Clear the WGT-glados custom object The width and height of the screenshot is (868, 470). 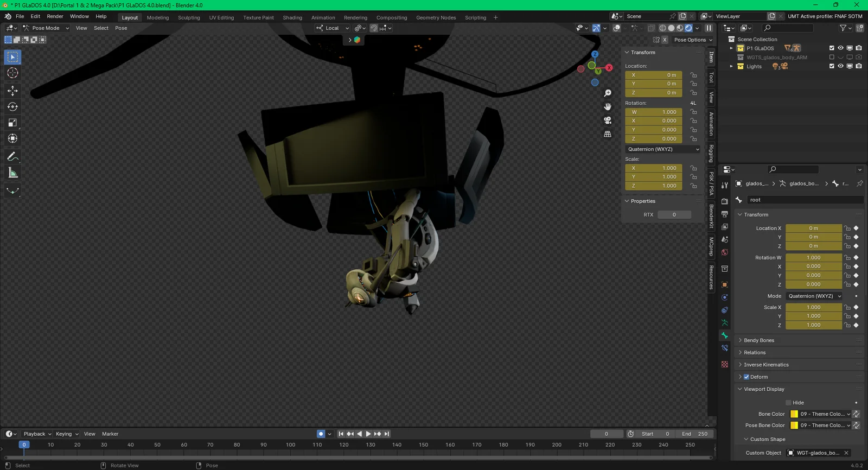click(846, 453)
